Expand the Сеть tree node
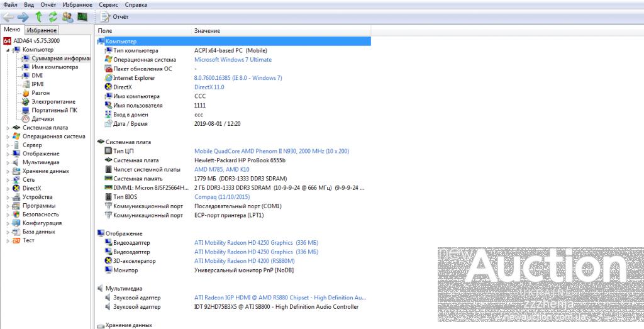Image resolution: width=644 pixels, height=329 pixels. tap(8, 179)
